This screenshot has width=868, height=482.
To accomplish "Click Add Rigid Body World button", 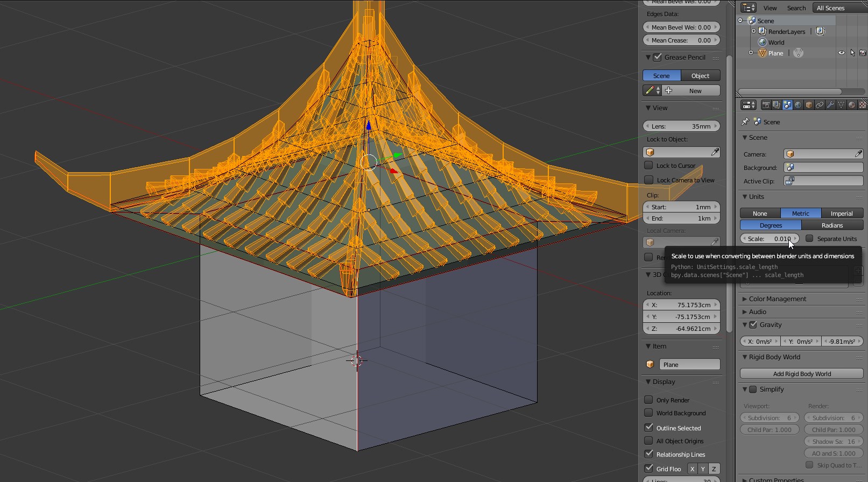I will coord(802,374).
